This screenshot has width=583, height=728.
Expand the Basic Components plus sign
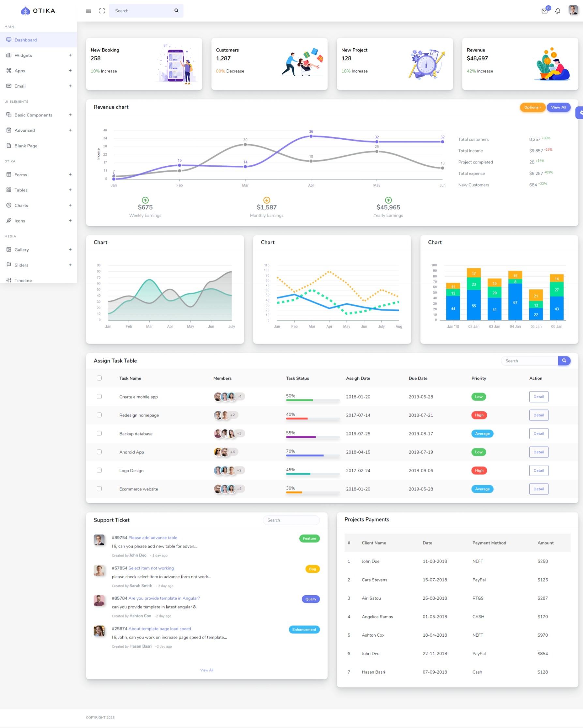coord(70,115)
